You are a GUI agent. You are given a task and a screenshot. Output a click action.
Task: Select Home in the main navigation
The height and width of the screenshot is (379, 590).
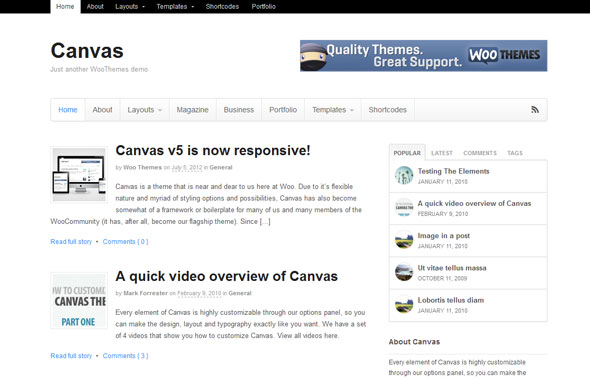pos(68,110)
